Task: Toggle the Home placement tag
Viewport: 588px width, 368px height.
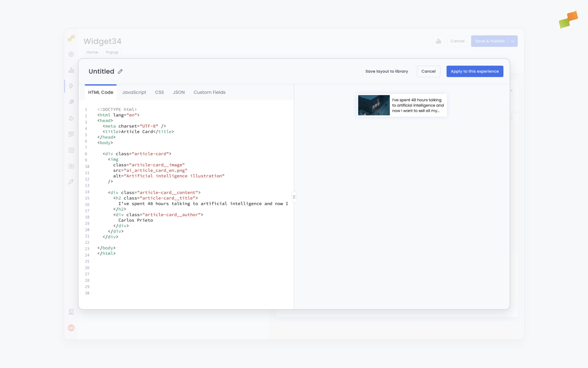Action: (x=92, y=52)
